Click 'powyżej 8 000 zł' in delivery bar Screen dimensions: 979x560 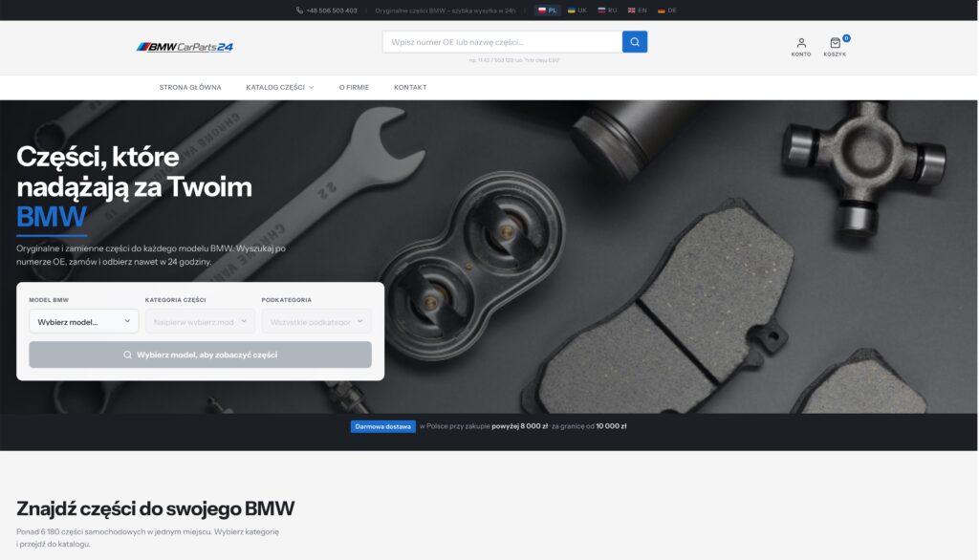[x=519, y=426]
